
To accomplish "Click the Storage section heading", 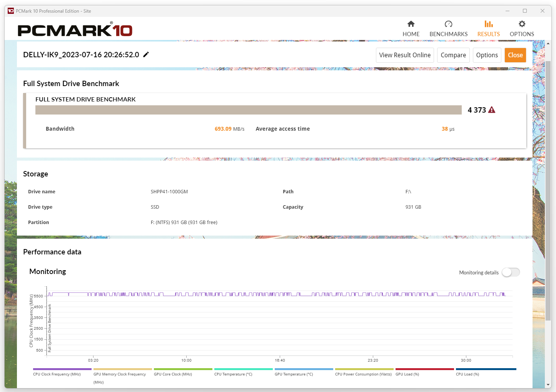I will coord(35,174).
